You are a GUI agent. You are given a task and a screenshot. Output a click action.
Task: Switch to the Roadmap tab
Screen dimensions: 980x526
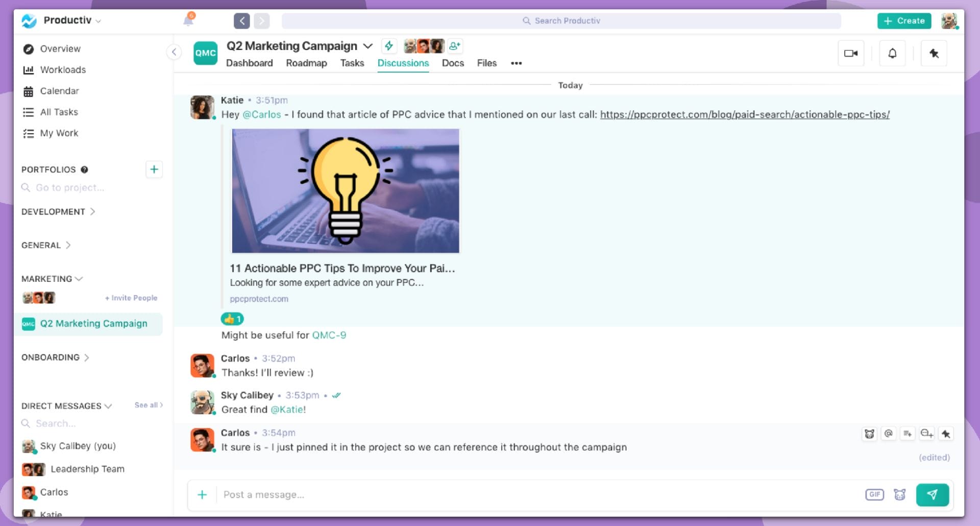[x=306, y=63]
